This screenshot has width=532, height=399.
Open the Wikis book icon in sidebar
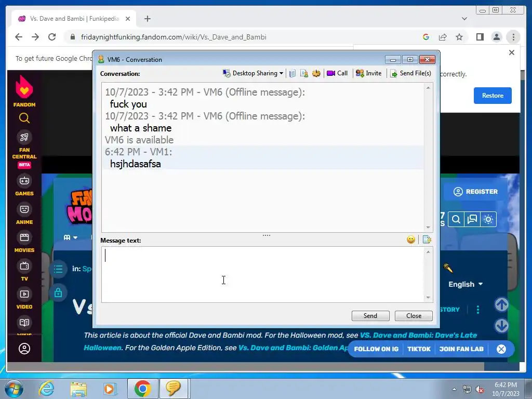coord(24,323)
